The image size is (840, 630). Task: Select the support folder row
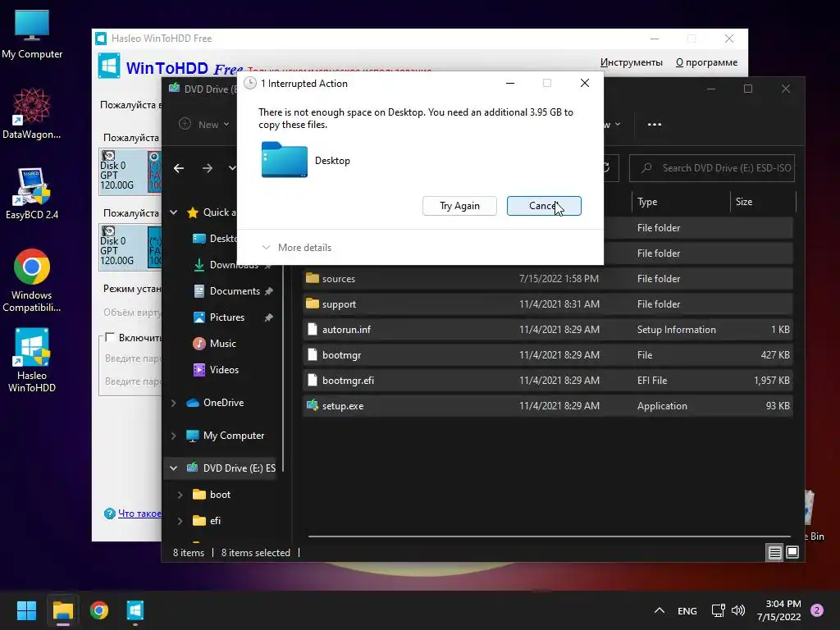(x=547, y=304)
